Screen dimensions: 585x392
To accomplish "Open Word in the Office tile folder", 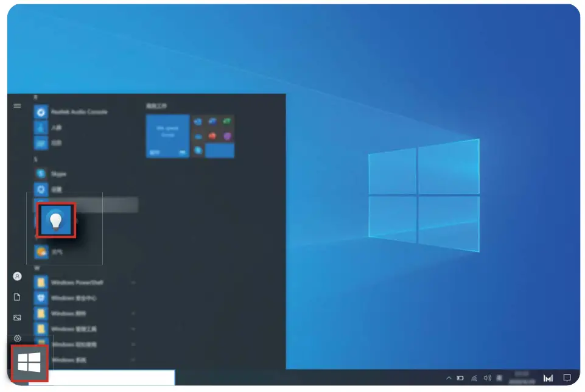I will click(212, 121).
